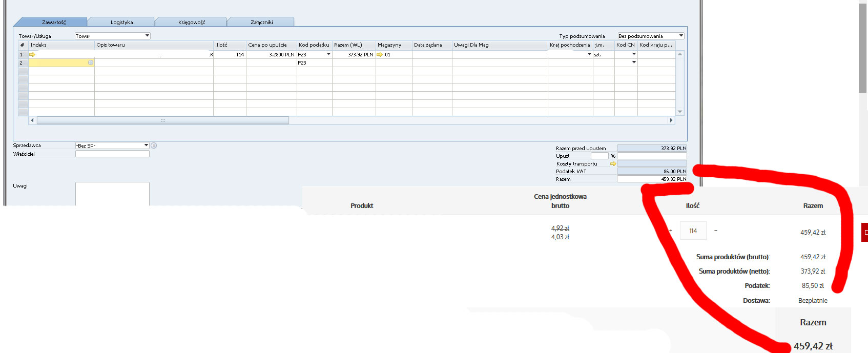
Task: Click the table's vertical scroll up arrow
Action: pos(680,54)
